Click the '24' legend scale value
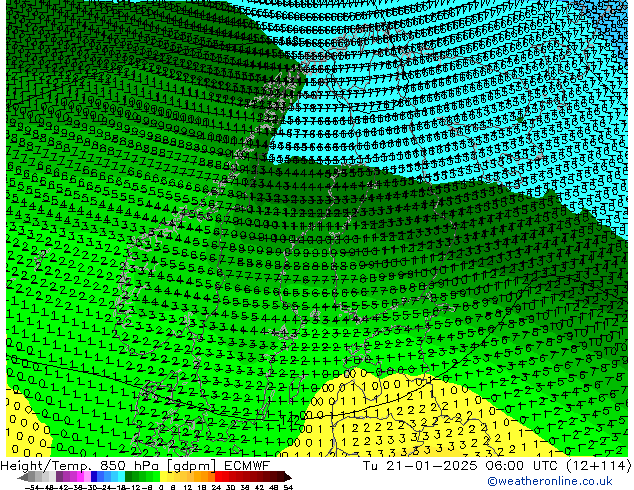This screenshot has width=634, height=490. pyautogui.click(x=216, y=488)
